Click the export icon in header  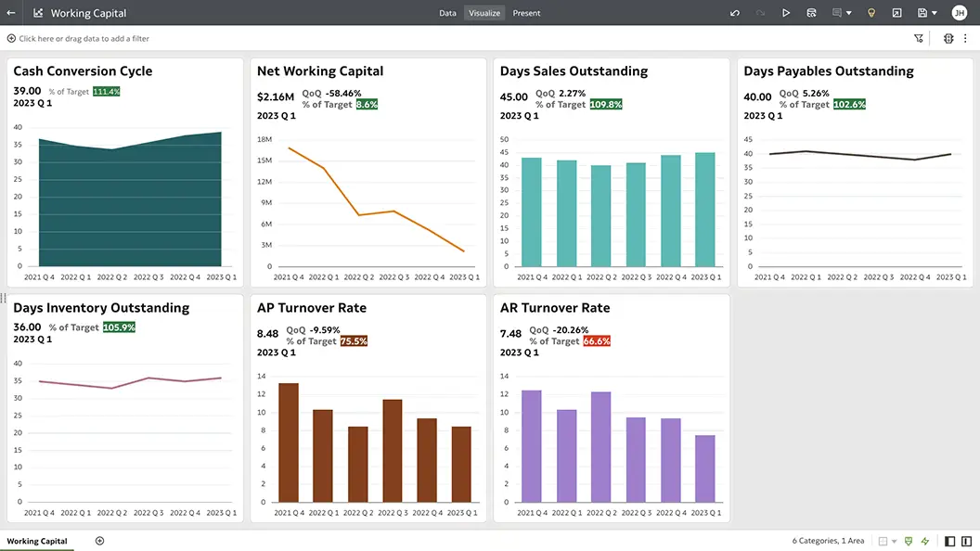[x=896, y=13]
